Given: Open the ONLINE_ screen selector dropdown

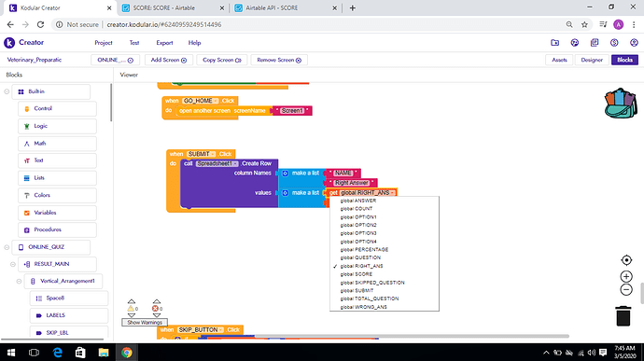Looking at the screenshot, I should pyautogui.click(x=115, y=60).
